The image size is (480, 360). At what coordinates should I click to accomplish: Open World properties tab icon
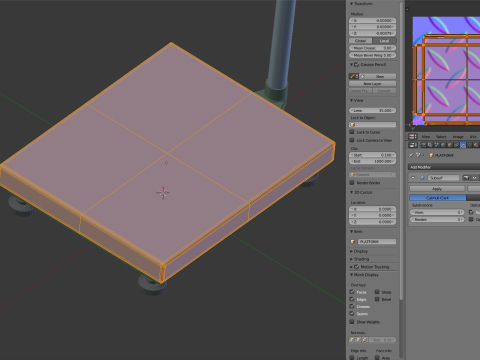(443, 145)
